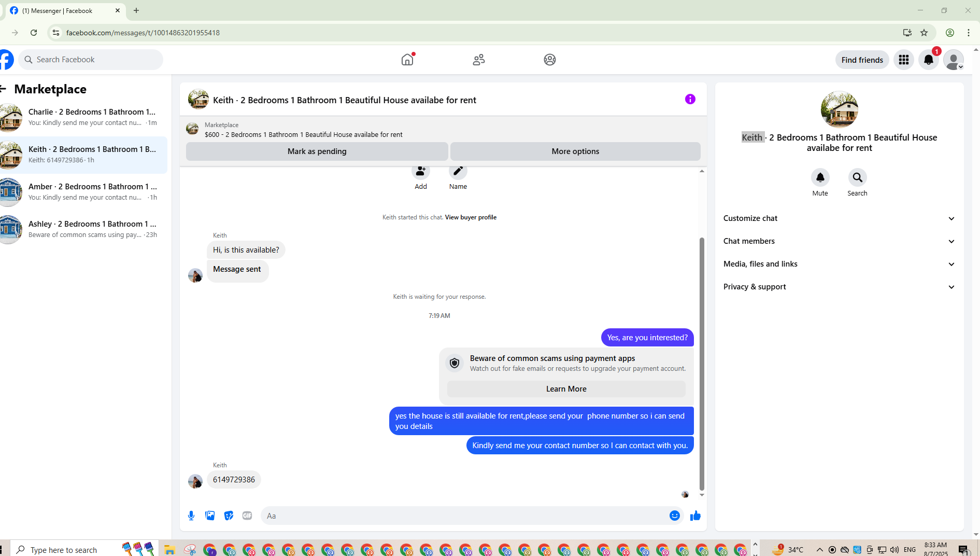
Task: Expand Customize chat section
Action: (x=840, y=218)
